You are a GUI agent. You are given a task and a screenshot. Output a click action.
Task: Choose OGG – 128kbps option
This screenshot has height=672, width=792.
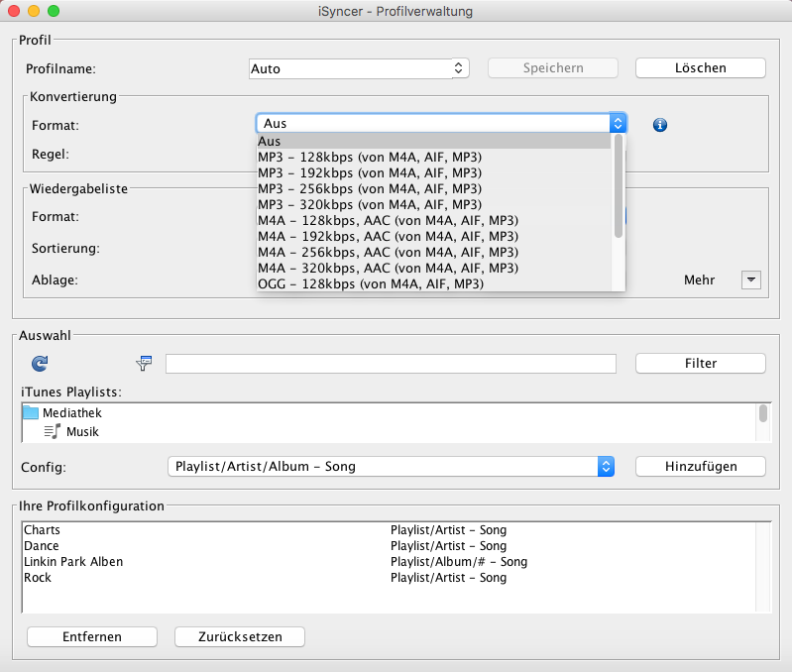[x=434, y=283]
